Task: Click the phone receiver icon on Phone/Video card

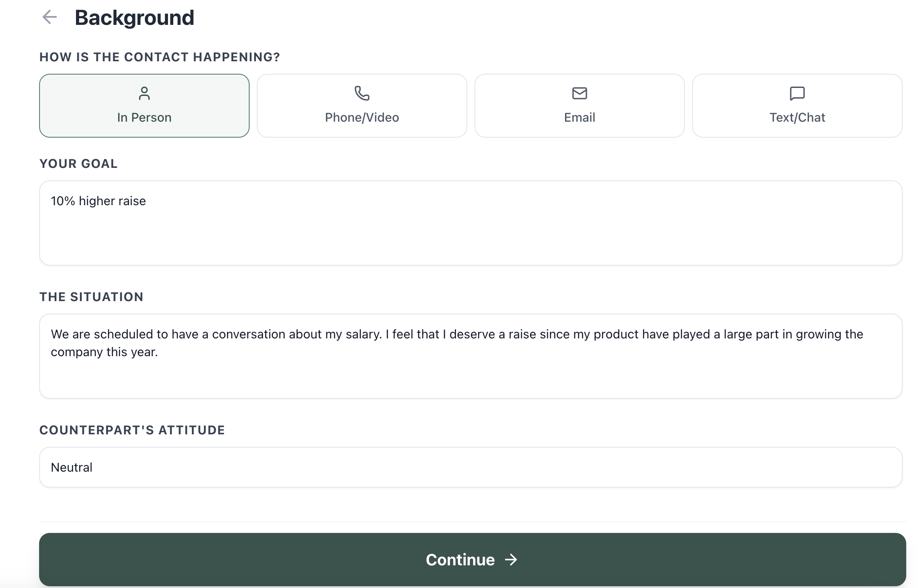Action: (361, 94)
